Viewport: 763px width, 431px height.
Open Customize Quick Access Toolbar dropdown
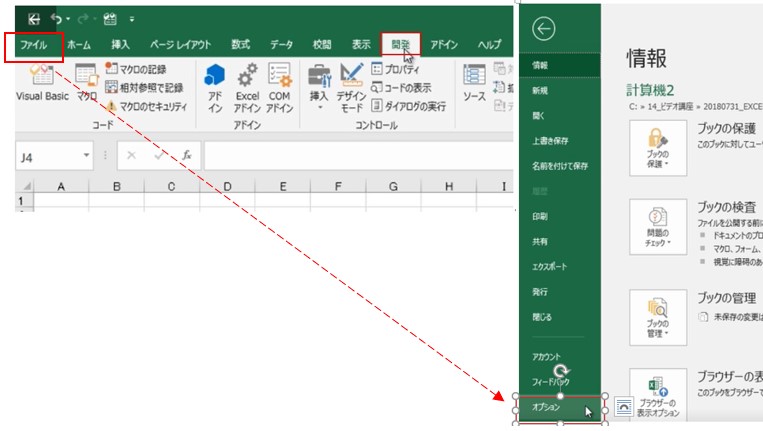(131, 19)
